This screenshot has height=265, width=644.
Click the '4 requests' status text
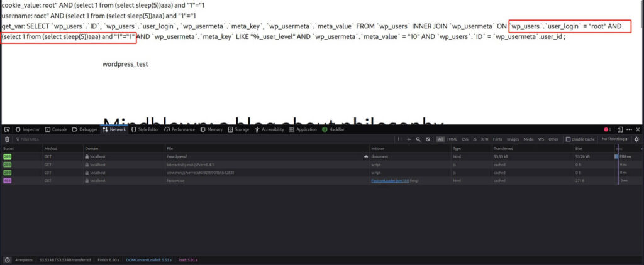point(25,260)
